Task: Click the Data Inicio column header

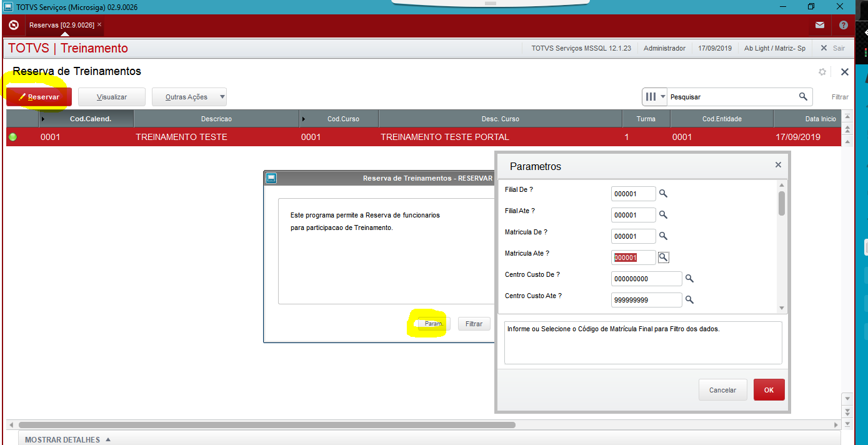Action: [x=808, y=119]
